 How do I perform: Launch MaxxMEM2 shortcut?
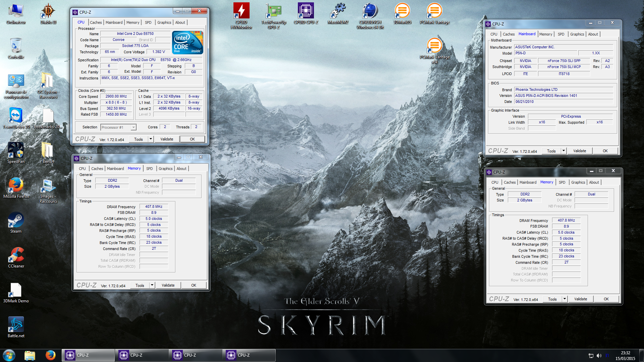(x=338, y=13)
